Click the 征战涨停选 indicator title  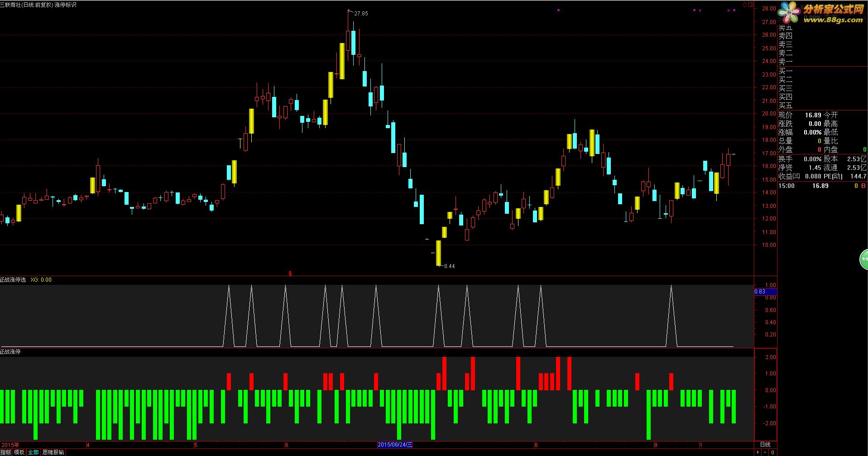[x=13, y=280]
